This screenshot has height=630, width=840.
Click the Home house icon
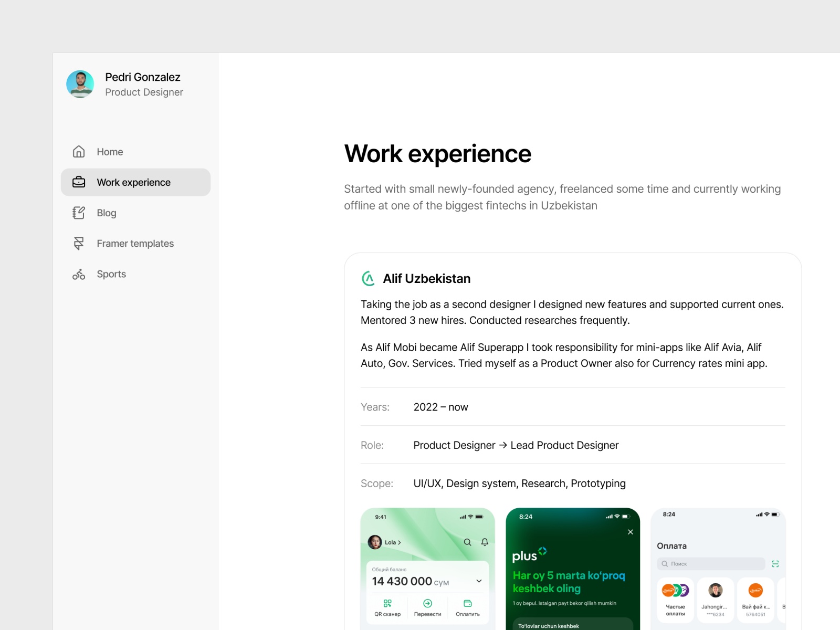79,152
